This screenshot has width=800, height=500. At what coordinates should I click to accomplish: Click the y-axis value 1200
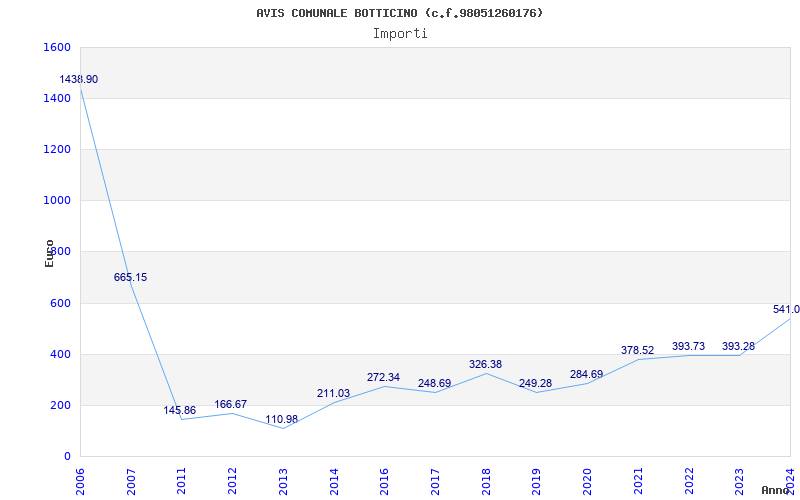tap(58, 149)
